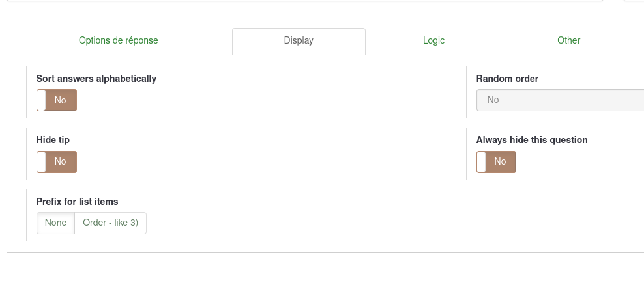Image resolution: width=644 pixels, height=285 pixels.
Task: Click the Prefix for list items label
Action: (x=77, y=202)
